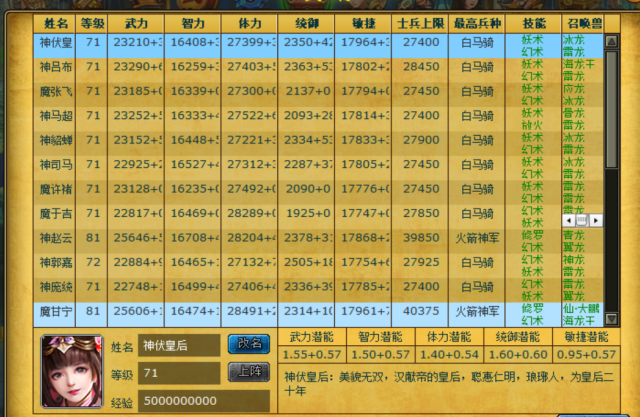Select the 魔张飞 hero row
The height and width of the screenshot is (417, 640).
tap(300, 91)
